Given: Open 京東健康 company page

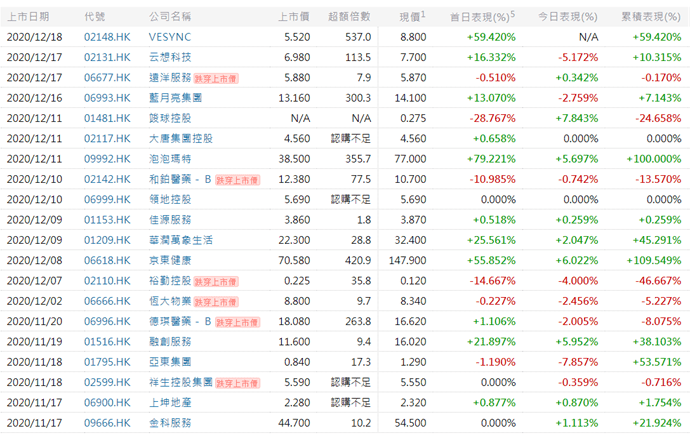Looking at the screenshot, I should [x=170, y=260].
